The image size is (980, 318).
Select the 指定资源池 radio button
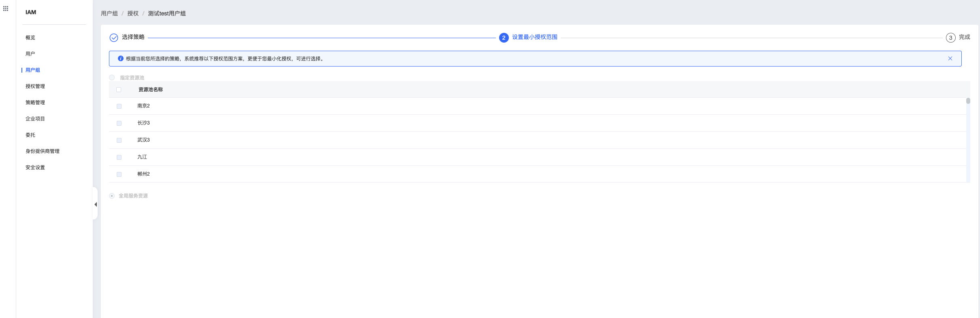[112, 77]
